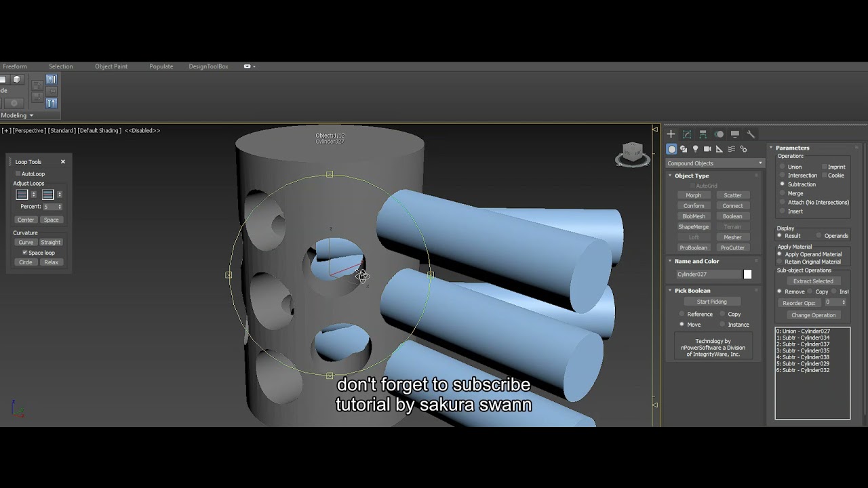Select the Operands display radio button
Screen dimensions: 868x488
coord(818,236)
